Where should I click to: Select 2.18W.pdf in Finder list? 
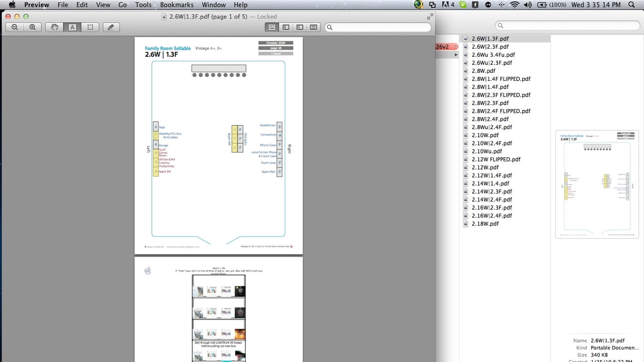pyautogui.click(x=485, y=224)
